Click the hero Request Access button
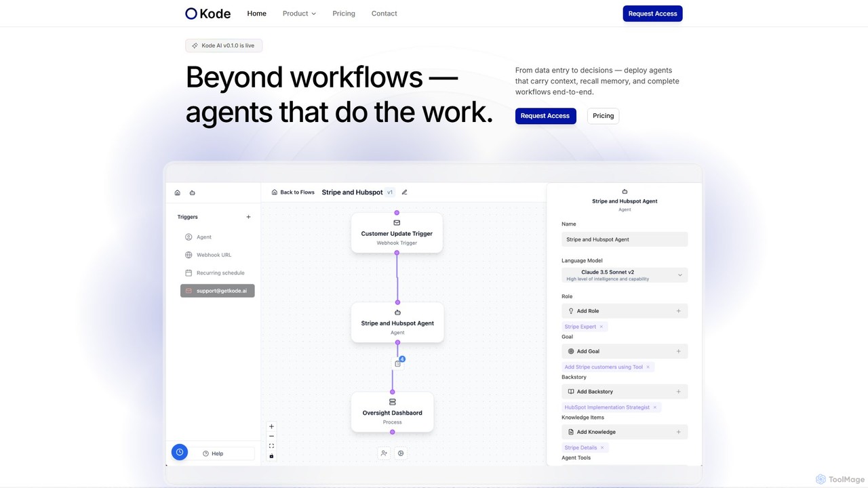868x488 pixels. 545,116
